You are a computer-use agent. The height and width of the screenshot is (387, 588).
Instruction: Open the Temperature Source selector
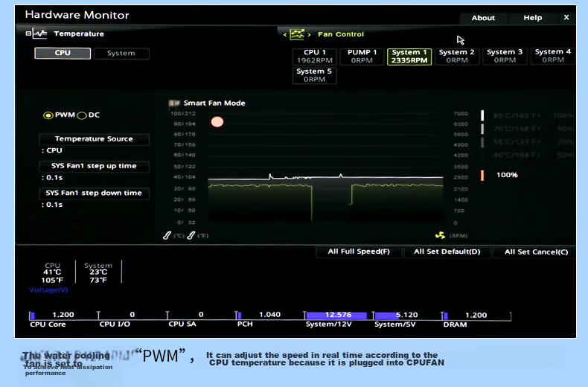pyautogui.click(x=94, y=139)
